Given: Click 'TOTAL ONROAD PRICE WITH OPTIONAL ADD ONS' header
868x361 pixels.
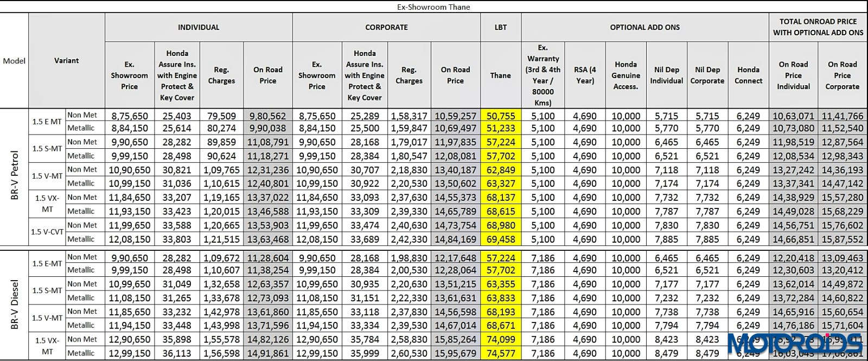Looking at the screenshot, I should pos(818,27).
